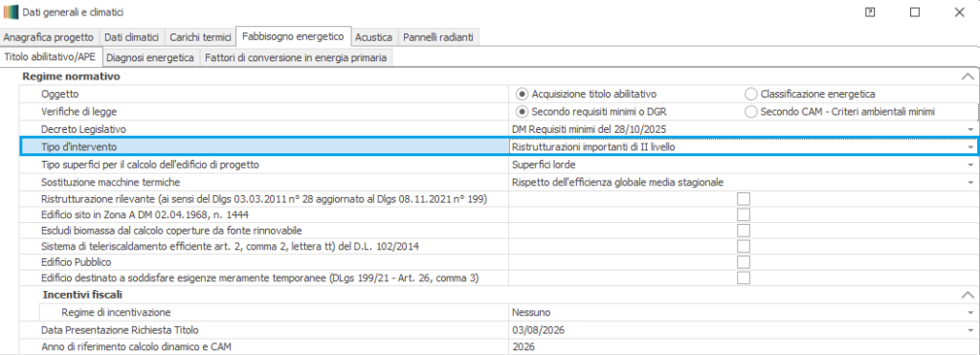This screenshot has width=980, height=355.
Task: Select Secondo requisiti minimi o DGR option
Action: pyautogui.click(x=522, y=112)
